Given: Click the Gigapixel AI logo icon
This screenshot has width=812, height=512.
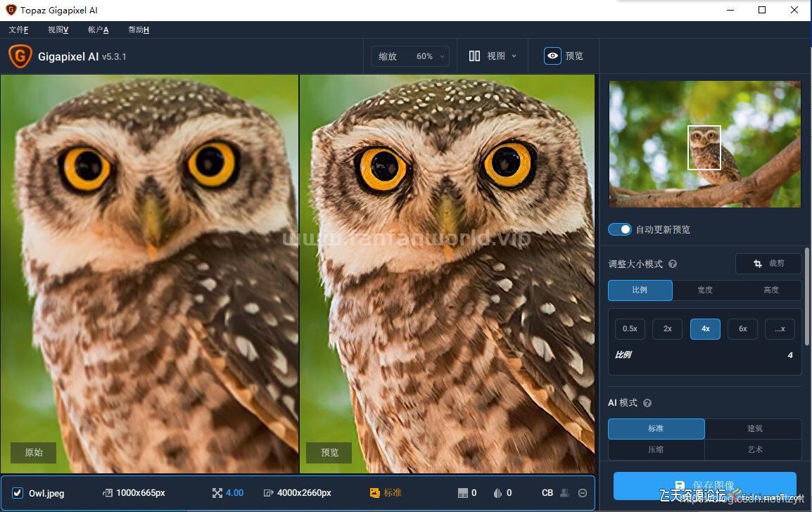Looking at the screenshot, I should pyautogui.click(x=20, y=56).
